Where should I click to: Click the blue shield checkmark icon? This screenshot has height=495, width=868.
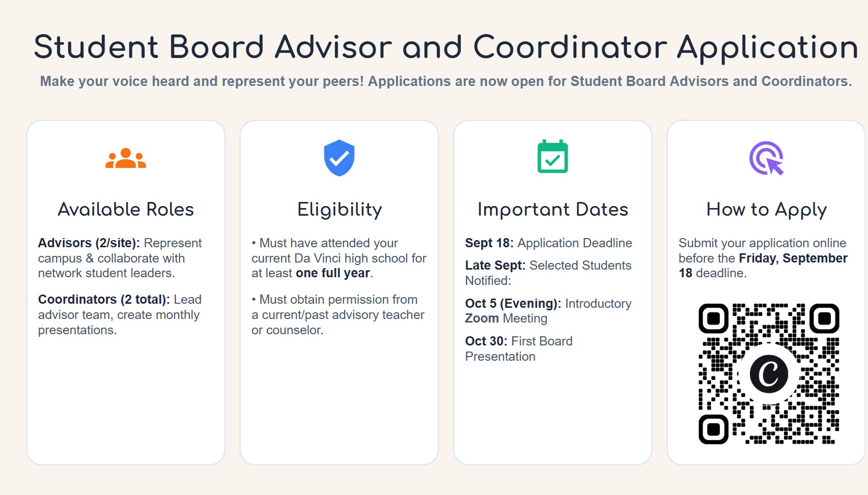coord(339,158)
